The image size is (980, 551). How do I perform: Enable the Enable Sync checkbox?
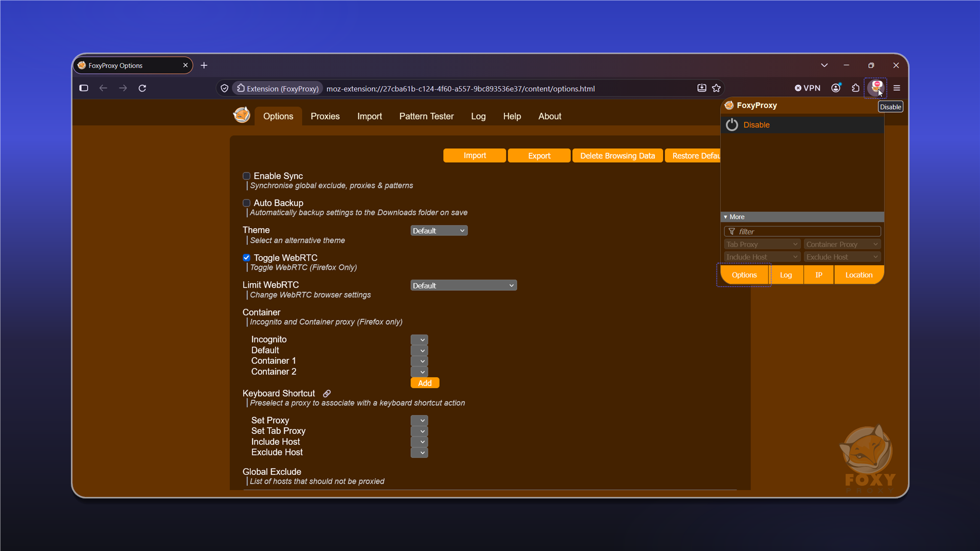pyautogui.click(x=247, y=176)
